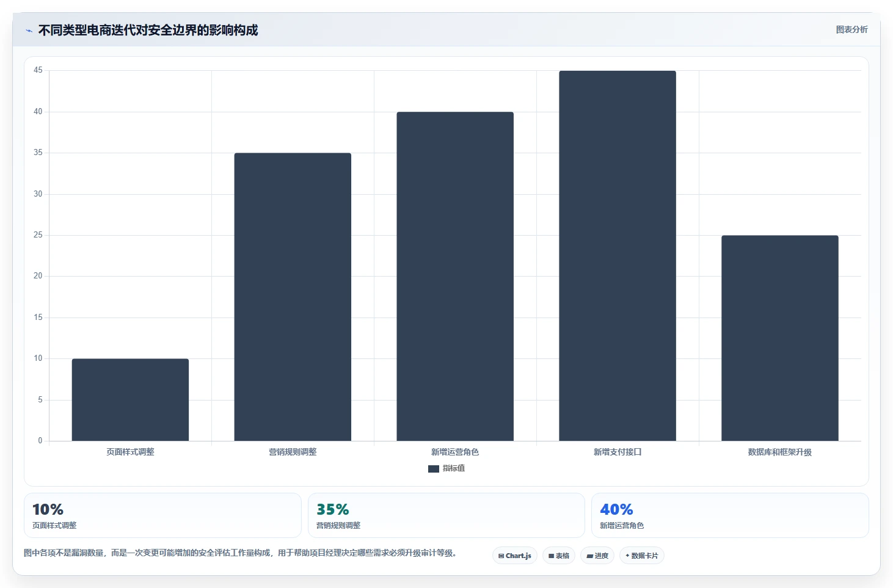Click the y-axis value 45
Screen dimensions: 893x588
coord(38,70)
